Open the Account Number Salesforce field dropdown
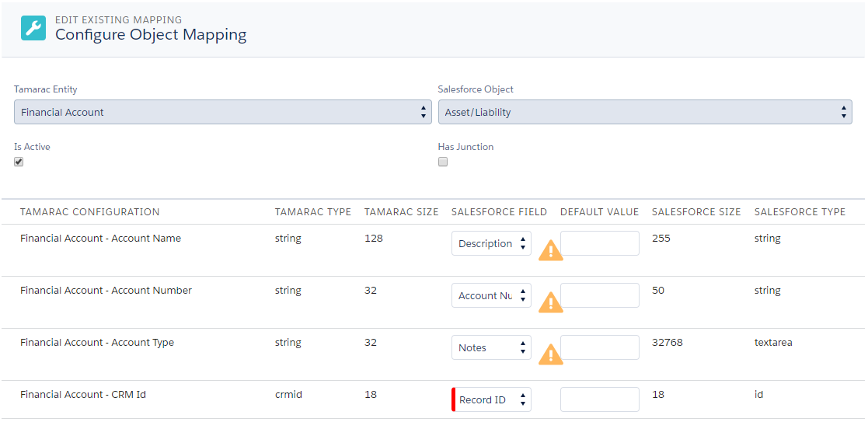The height and width of the screenshot is (422, 868). click(x=492, y=295)
